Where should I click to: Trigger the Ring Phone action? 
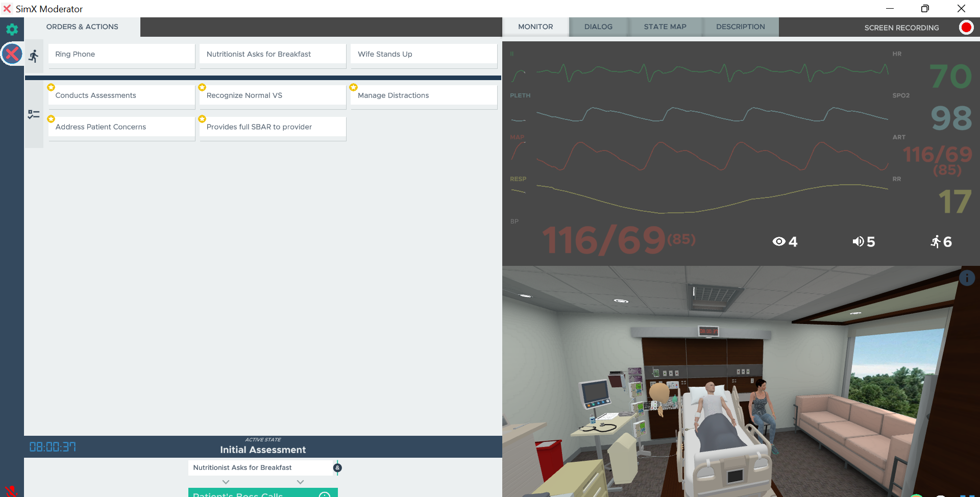point(121,54)
